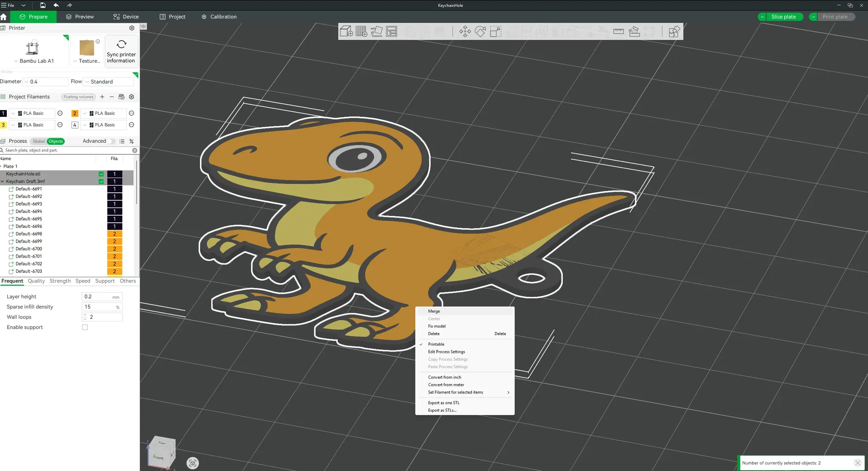
Task: Check the Enable support checkbox
Action: pyautogui.click(x=85, y=327)
